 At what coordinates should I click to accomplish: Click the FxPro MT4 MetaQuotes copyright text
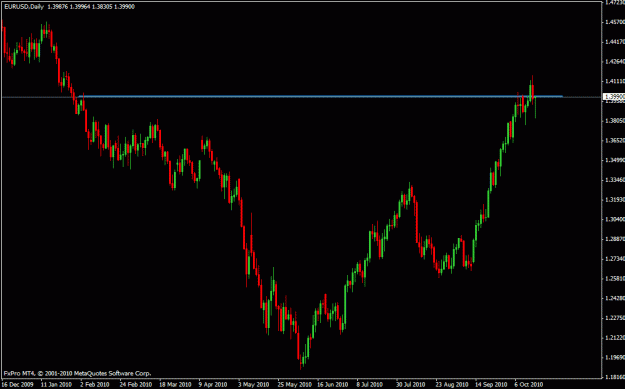coord(78,373)
